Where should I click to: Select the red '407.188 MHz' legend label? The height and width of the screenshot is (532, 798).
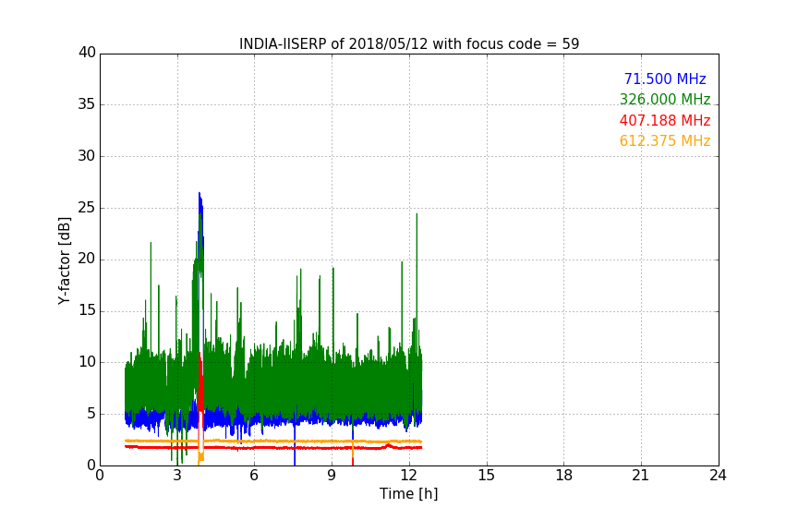(x=665, y=121)
